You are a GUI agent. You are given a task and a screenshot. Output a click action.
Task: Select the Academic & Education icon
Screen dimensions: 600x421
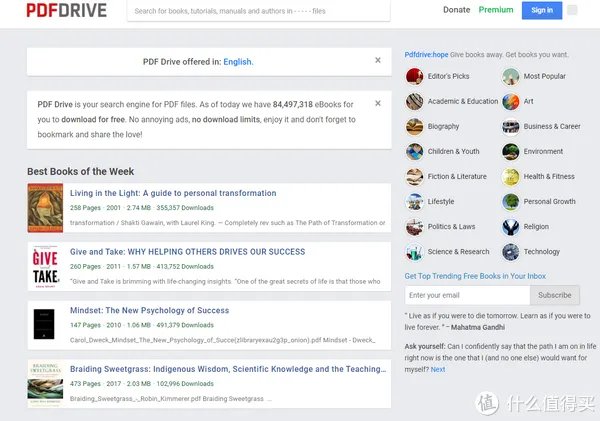[414, 101]
